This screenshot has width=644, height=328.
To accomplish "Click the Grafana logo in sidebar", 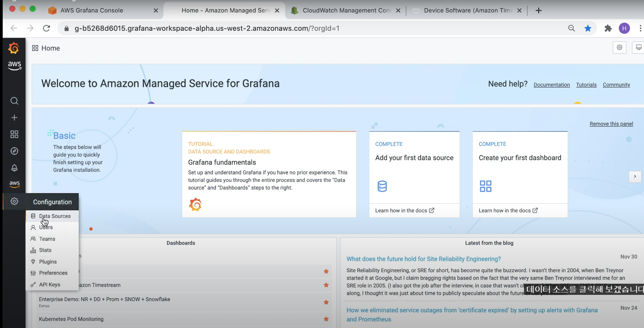I will (14, 48).
